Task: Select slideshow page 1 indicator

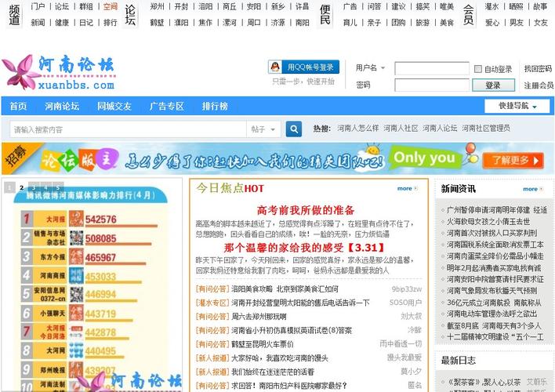Action: pos(9,187)
